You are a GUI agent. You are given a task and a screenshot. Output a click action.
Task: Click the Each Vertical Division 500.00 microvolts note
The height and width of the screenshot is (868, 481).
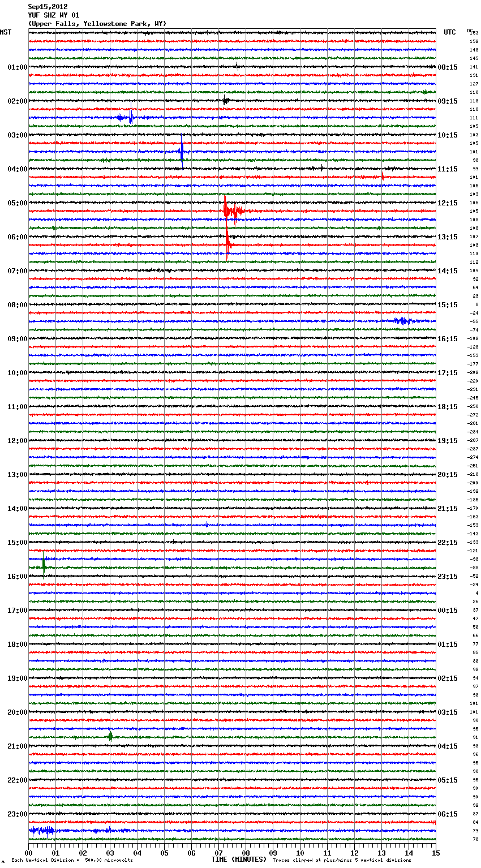tap(72, 860)
